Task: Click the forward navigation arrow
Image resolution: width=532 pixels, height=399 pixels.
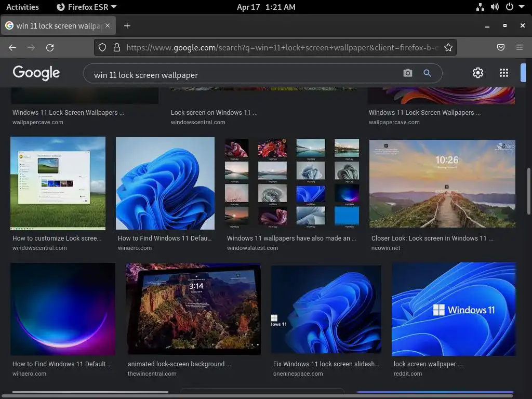Action: (x=31, y=47)
